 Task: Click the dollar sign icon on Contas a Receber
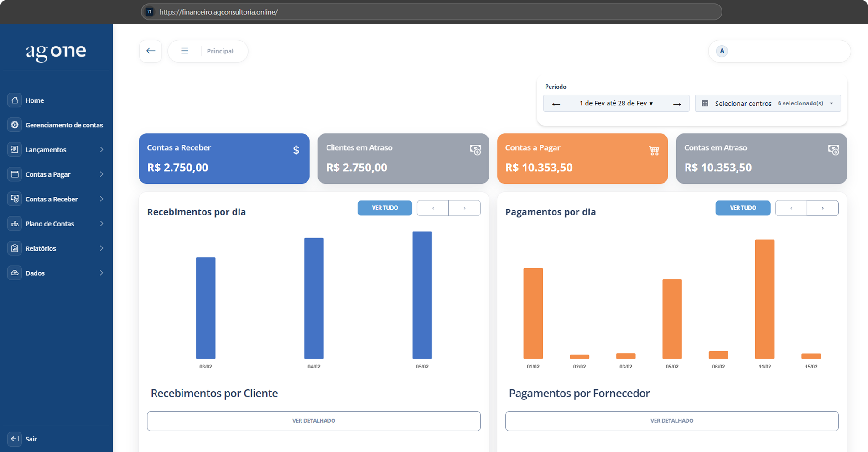pyautogui.click(x=296, y=150)
